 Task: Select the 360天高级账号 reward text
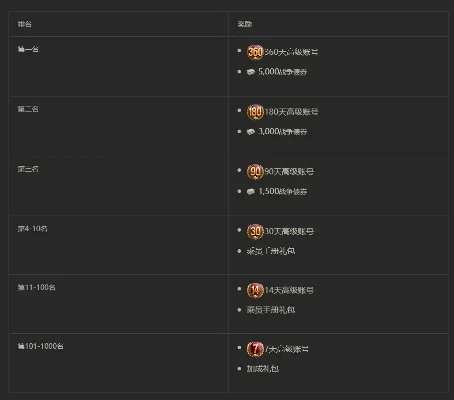pyautogui.click(x=291, y=52)
